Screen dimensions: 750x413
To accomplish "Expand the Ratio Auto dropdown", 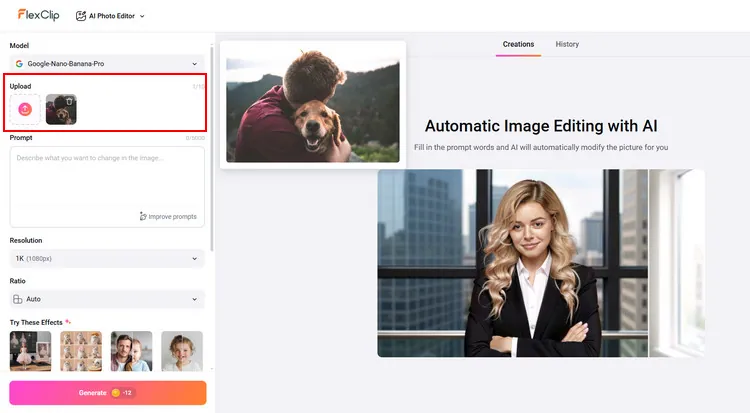I will [x=195, y=299].
